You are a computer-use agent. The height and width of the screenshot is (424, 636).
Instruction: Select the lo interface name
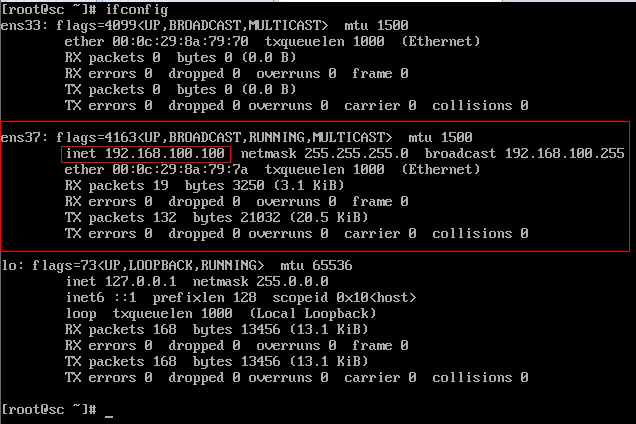click(x=9, y=265)
